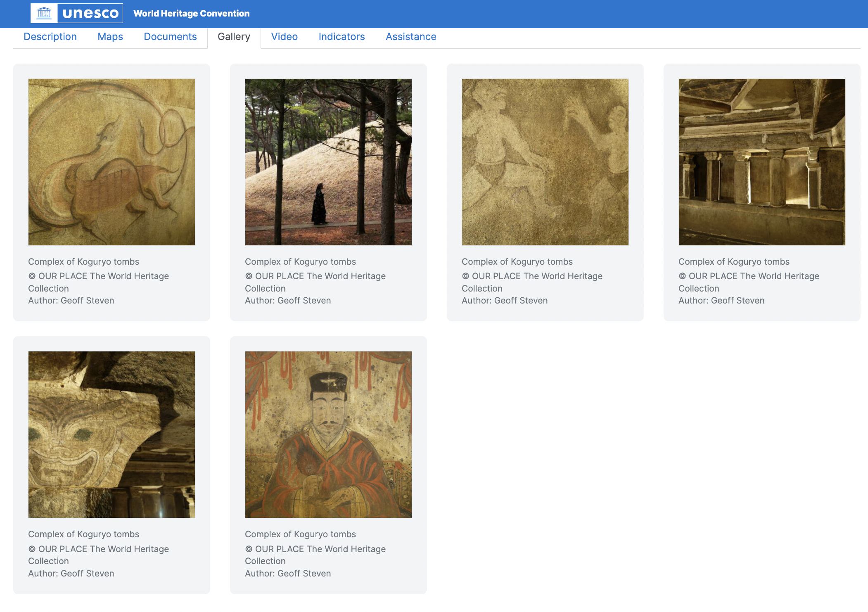Image resolution: width=868 pixels, height=612 pixels.
Task: Click the UNESCO temple logo icon
Action: click(44, 13)
